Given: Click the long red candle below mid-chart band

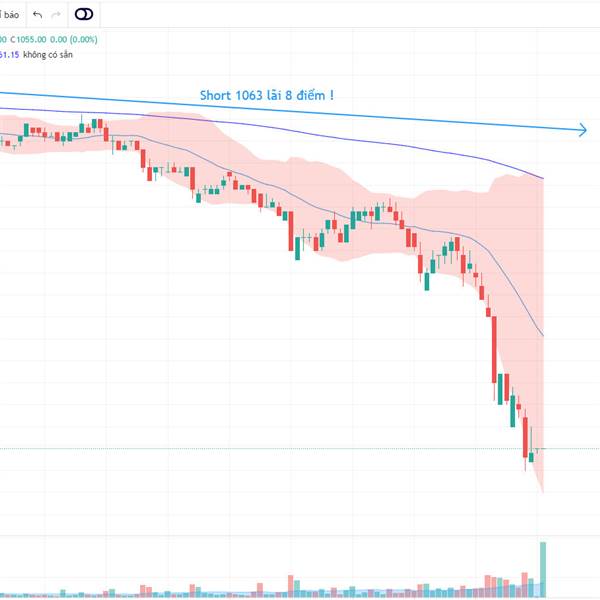Looking at the screenshot, I should tap(291, 231).
